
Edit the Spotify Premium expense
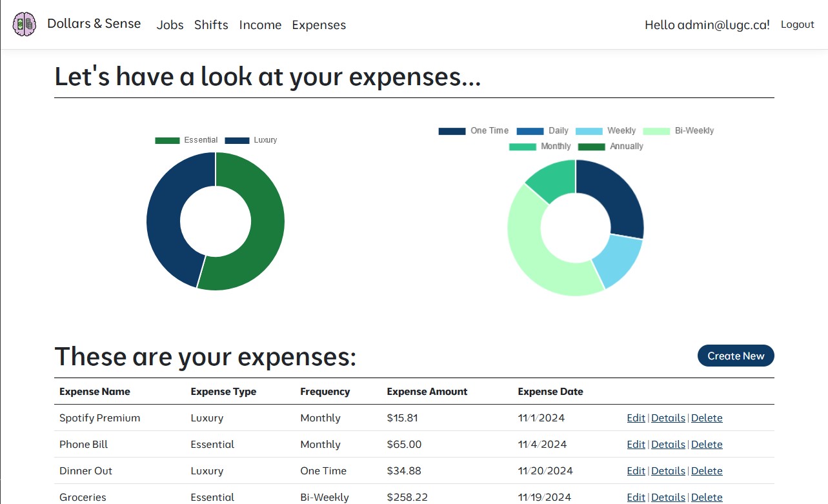click(636, 418)
